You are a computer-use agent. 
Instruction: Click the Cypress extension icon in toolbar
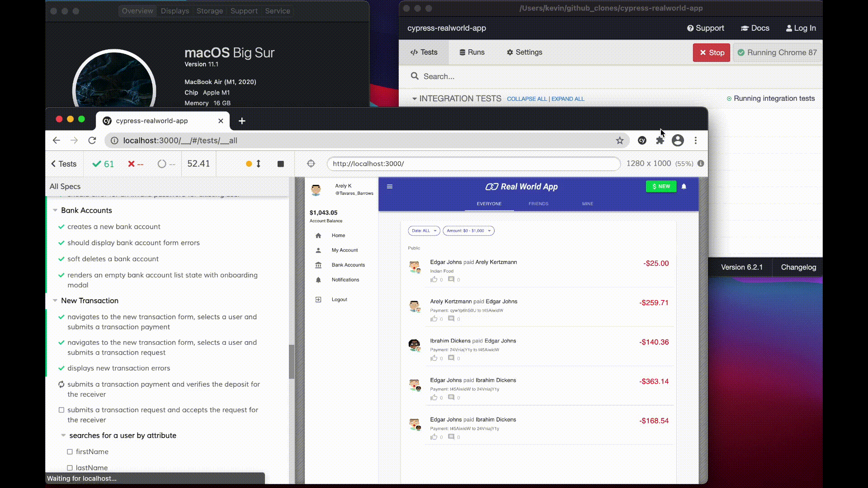(x=642, y=141)
